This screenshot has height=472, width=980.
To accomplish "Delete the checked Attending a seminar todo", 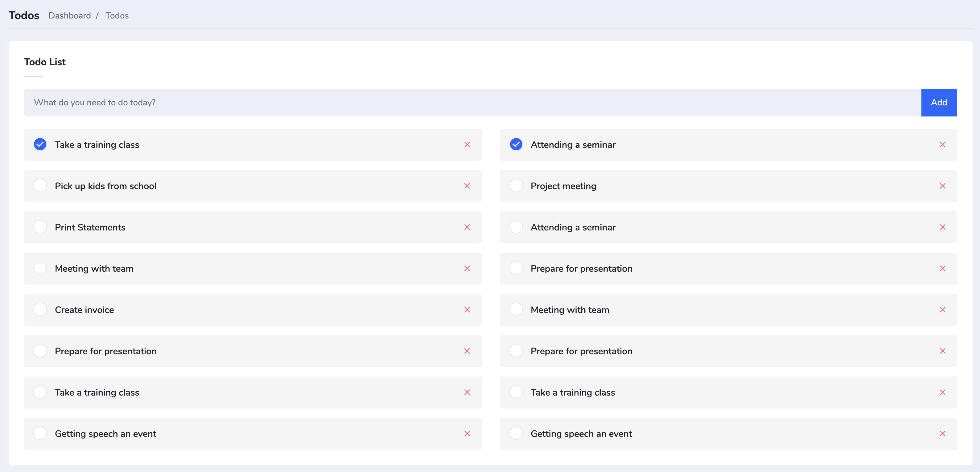I will [x=943, y=145].
